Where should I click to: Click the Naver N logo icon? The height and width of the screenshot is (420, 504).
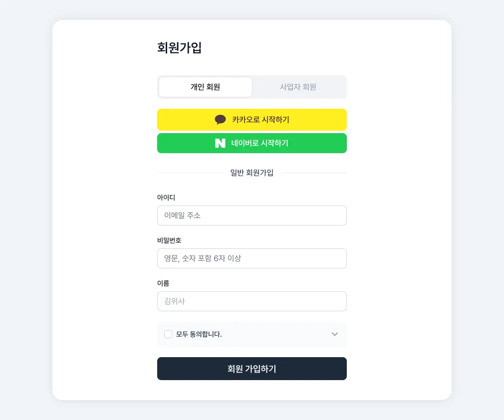(x=220, y=143)
